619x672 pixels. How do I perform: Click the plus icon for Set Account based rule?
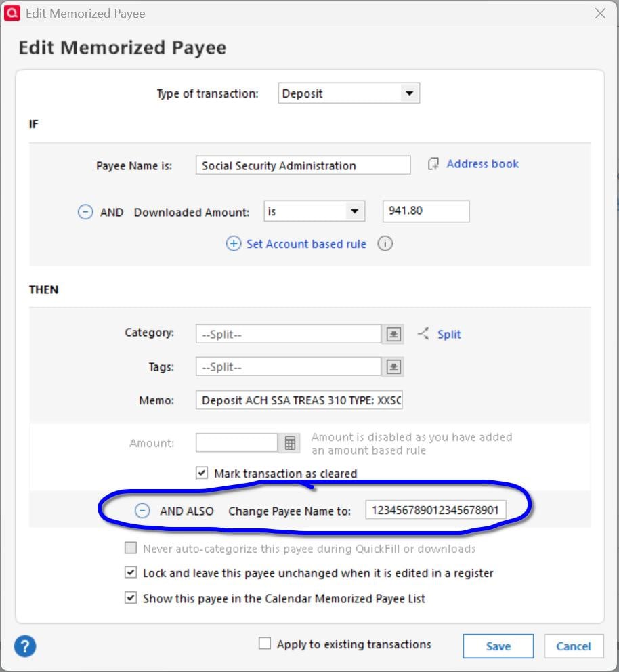click(x=234, y=244)
